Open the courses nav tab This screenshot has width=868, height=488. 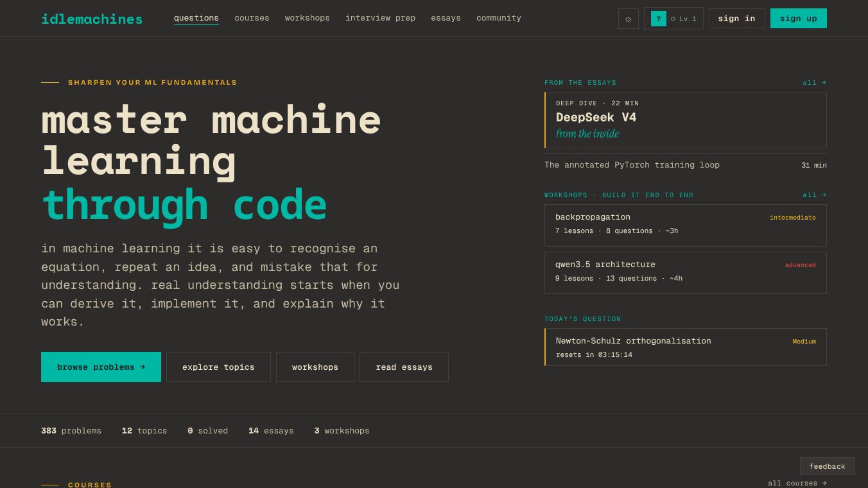tap(252, 18)
